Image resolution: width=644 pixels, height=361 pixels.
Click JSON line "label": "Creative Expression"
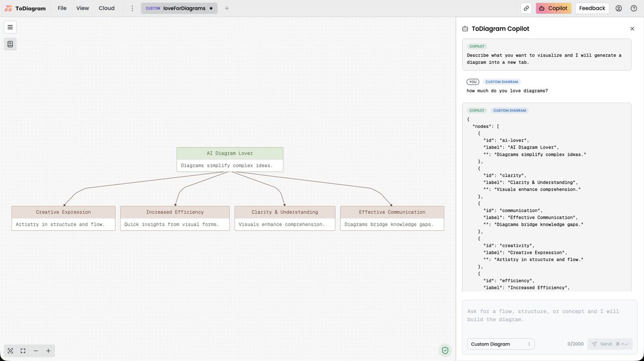tap(525, 252)
